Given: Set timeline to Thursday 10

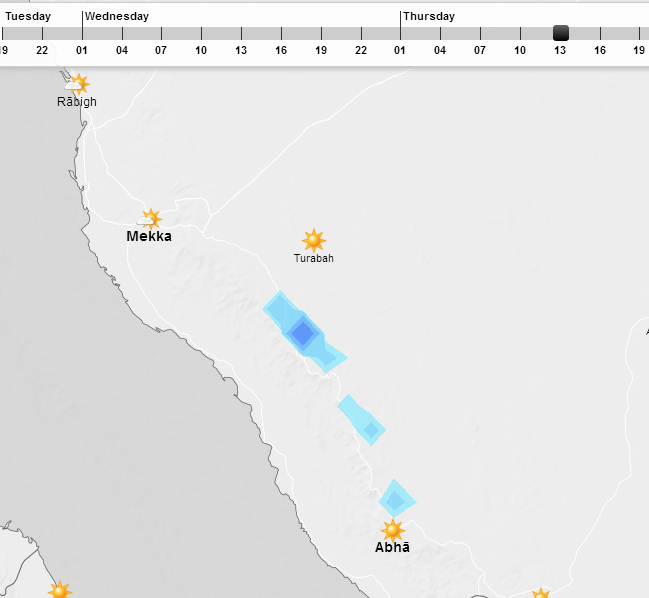Looking at the screenshot, I should (x=520, y=50).
